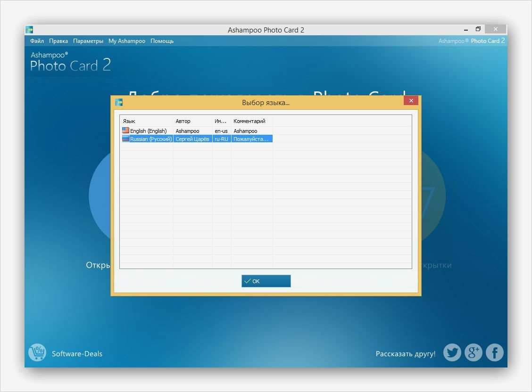The height and width of the screenshot is (392, 532).
Task: Close the Выбор языка dialog
Action: pos(411,101)
